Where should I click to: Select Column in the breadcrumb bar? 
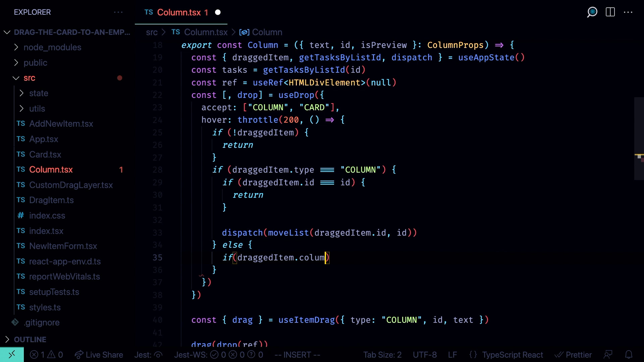click(x=267, y=32)
